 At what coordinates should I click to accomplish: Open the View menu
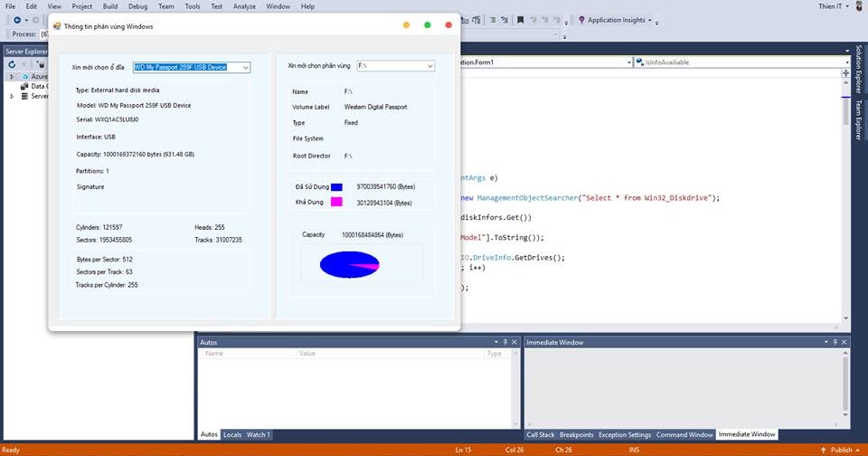(x=54, y=6)
